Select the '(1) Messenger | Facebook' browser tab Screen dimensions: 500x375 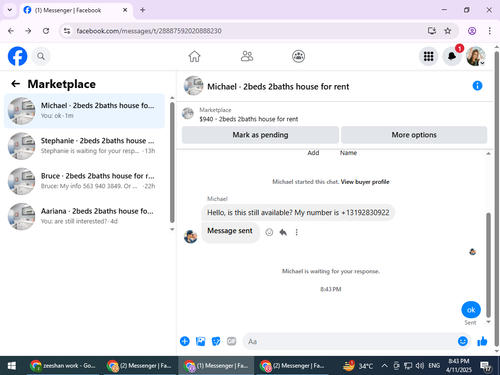click(76, 10)
